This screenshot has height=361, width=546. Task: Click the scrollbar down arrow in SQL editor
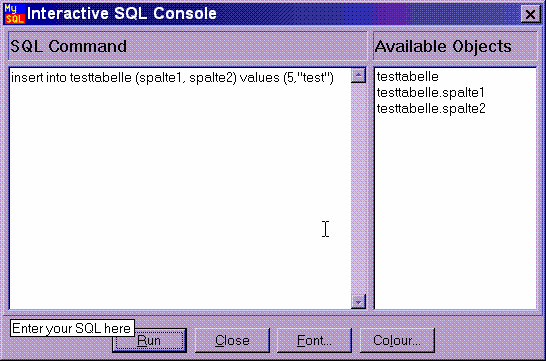click(x=358, y=301)
